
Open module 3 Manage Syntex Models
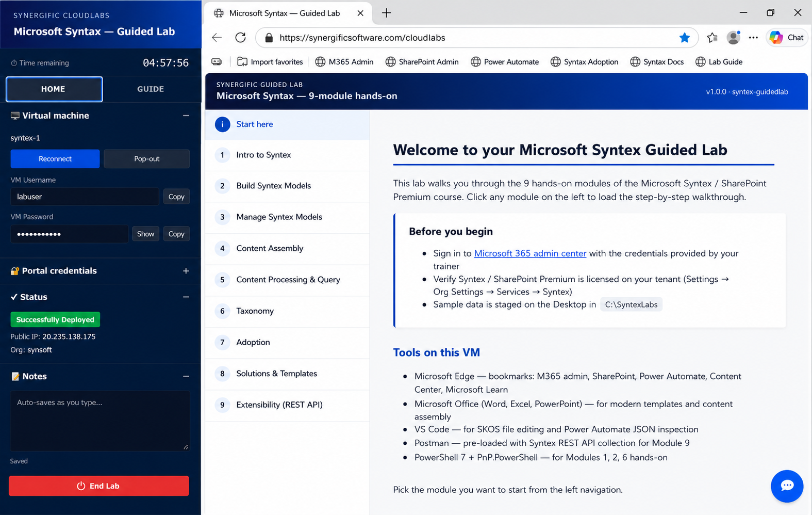coord(287,217)
